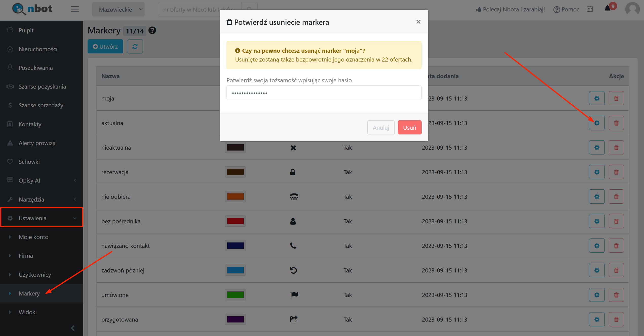The width and height of the screenshot is (644, 336).
Task: Open the Mazowieckie region dropdown
Action: click(118, 9)
